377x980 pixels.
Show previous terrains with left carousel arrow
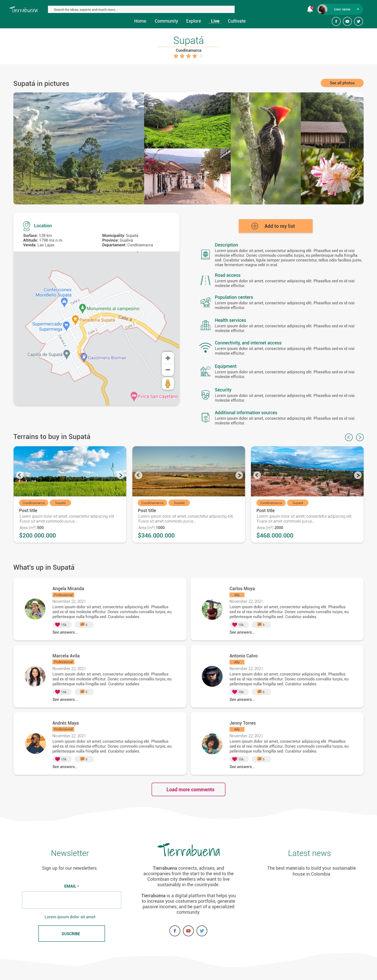tap(349, 437)
